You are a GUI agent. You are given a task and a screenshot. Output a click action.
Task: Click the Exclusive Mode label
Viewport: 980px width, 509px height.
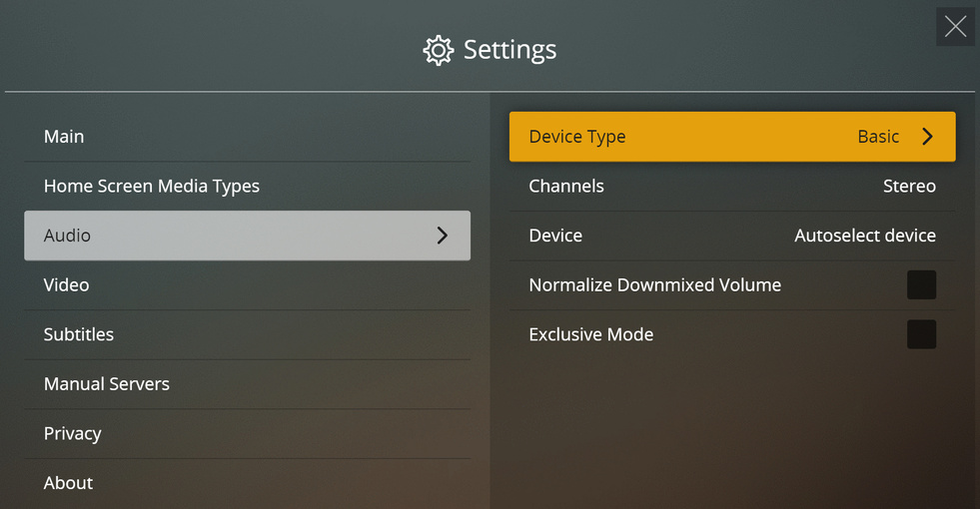(x=590, y=334)
